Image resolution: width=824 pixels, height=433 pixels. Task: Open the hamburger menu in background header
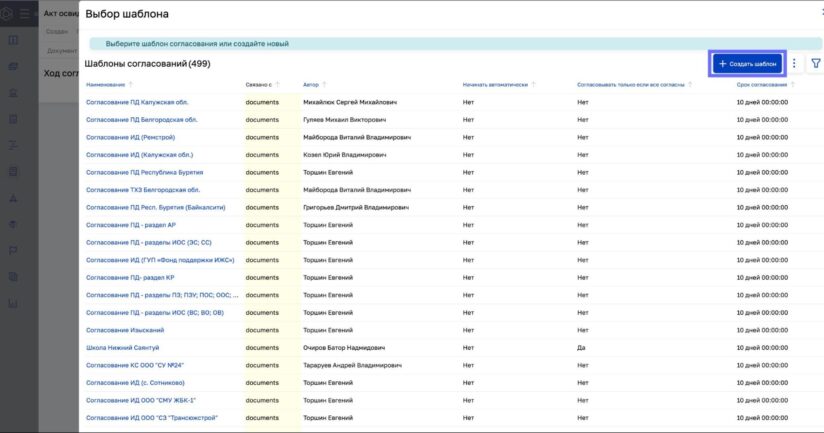24,13
